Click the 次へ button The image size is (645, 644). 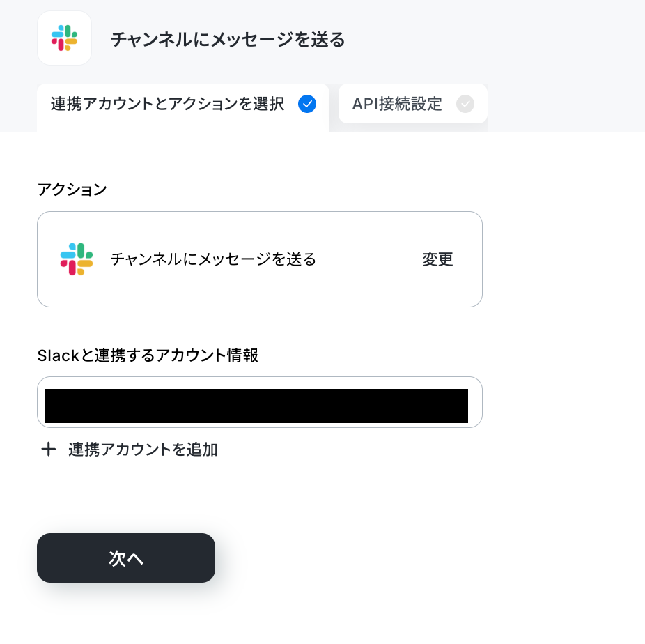click(126, 558)
